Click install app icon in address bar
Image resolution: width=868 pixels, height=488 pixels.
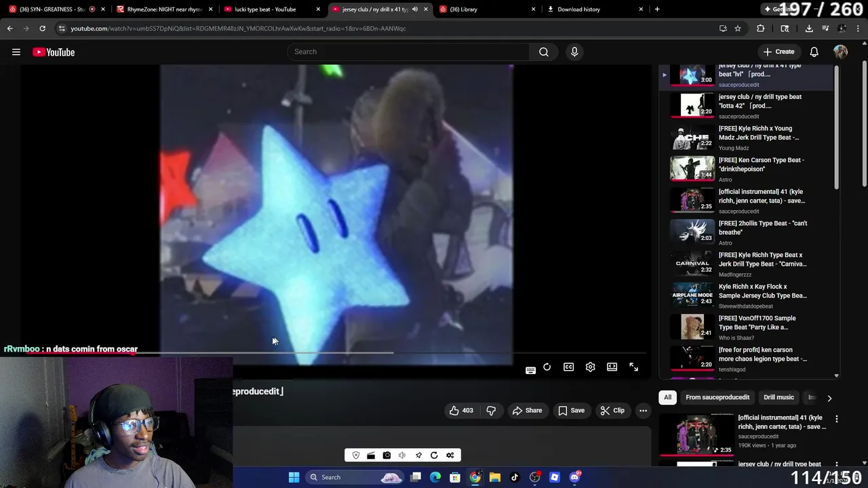(x=723, y=28)
